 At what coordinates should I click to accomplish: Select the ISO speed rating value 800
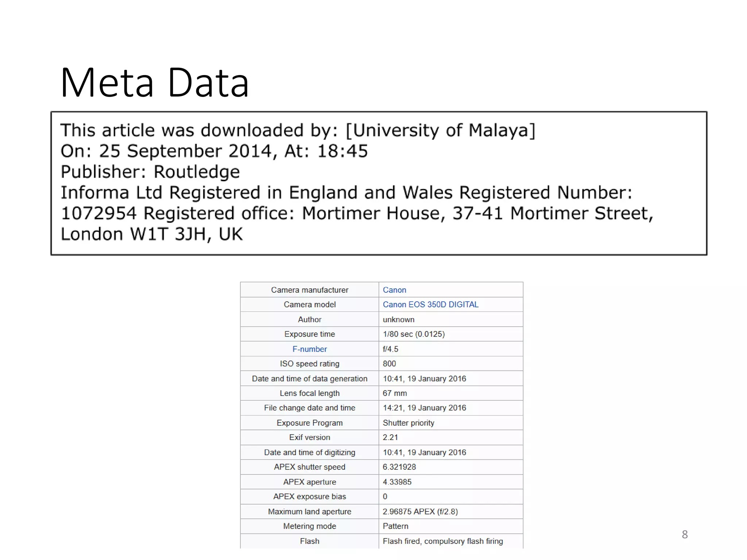click(389, 363)
